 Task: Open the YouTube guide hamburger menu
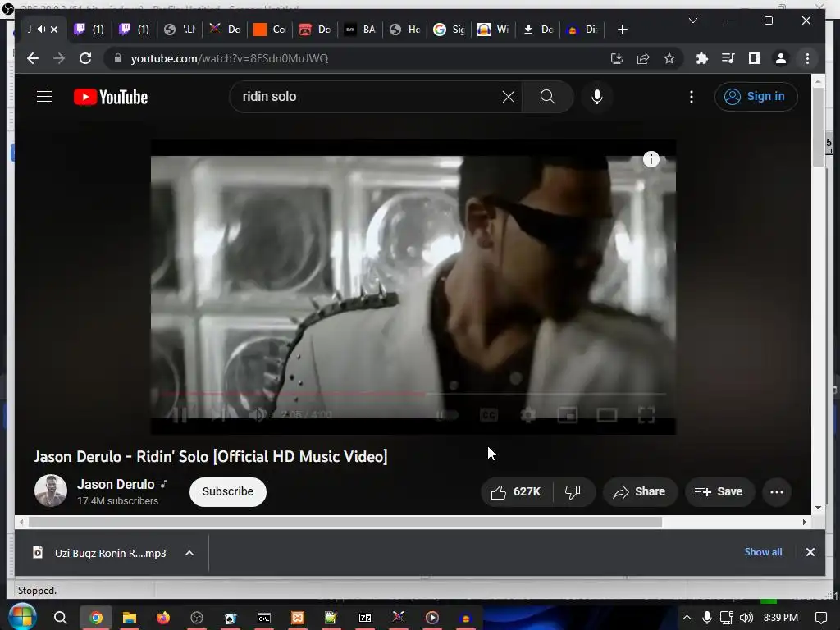[44, 97]
